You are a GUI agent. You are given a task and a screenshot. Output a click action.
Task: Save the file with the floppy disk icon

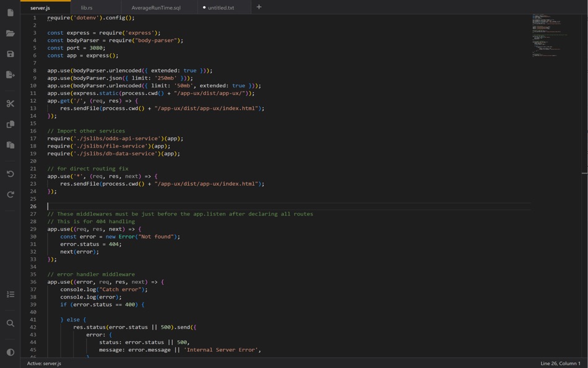pos(10,54)
